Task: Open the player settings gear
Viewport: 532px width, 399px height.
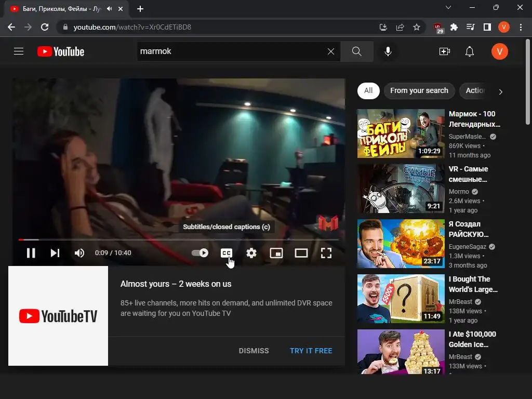Action: pos(251,253)
